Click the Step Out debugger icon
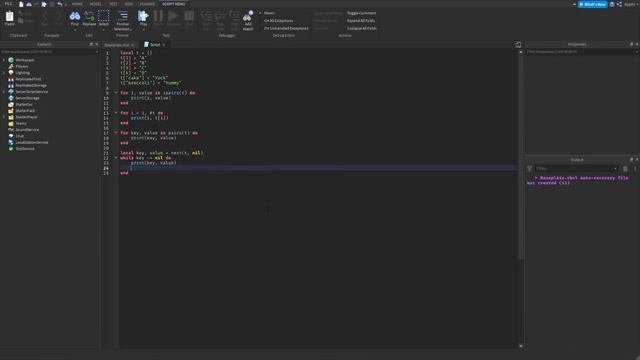Viewport: 640px width, 360px height. (234, 17)
